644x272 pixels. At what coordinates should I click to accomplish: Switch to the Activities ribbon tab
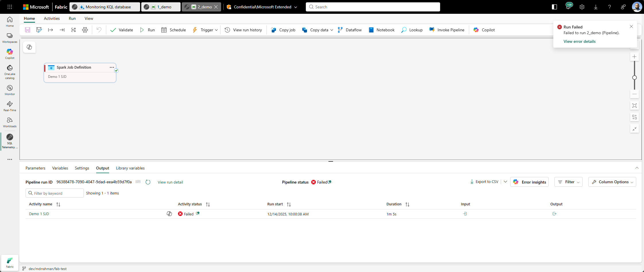52,18
